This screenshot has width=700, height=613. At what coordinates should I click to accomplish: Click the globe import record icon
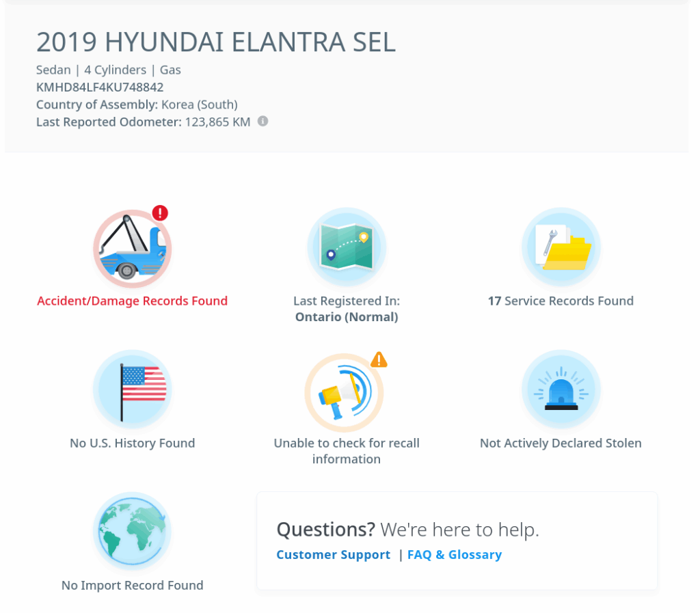pyautogui.click(x=132, y=532)
